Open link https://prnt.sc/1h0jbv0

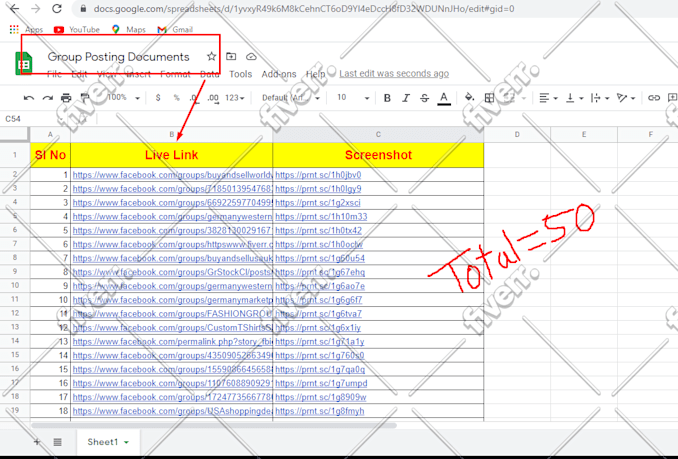(x=318, y=175)
